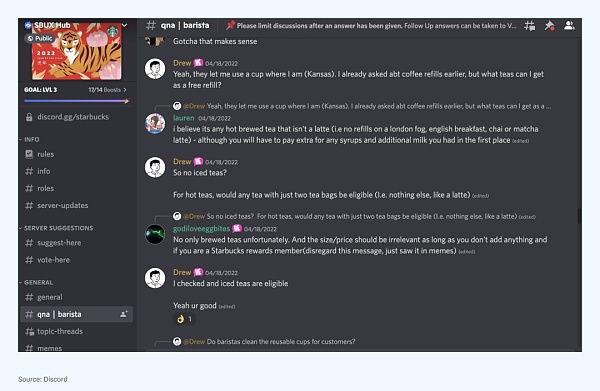This screenshot has height=391, width=600.
Task: Click the boosts count arrow beside Goal LVL 3
Action: point(108,90)
